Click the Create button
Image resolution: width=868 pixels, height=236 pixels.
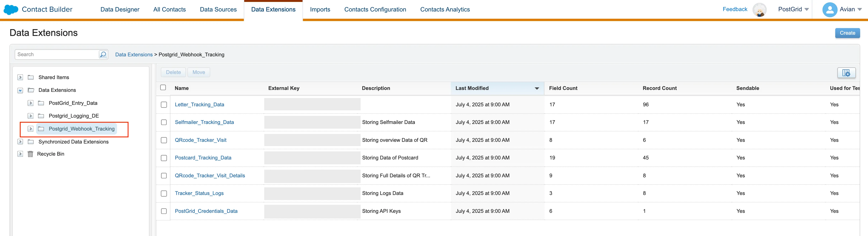[847, 33]
